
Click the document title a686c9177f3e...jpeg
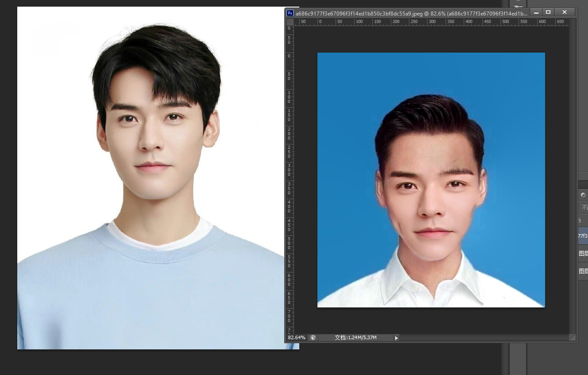(412, 14)
